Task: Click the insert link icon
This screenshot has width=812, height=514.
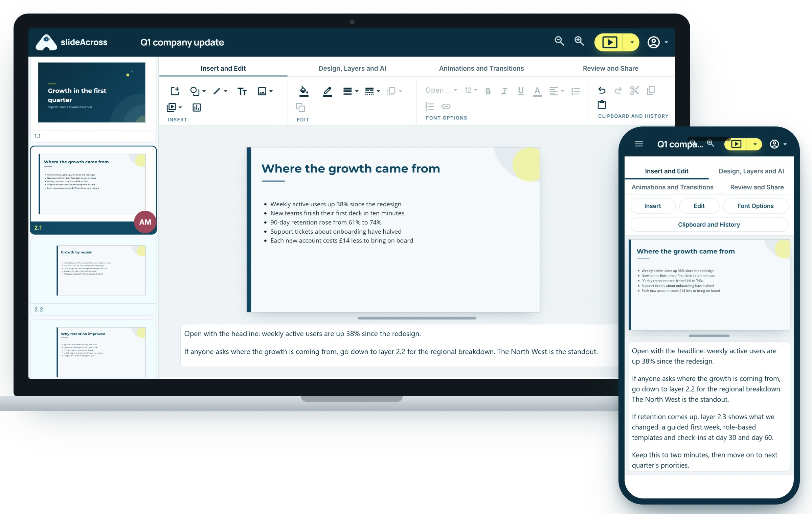Action: point(446,107)
